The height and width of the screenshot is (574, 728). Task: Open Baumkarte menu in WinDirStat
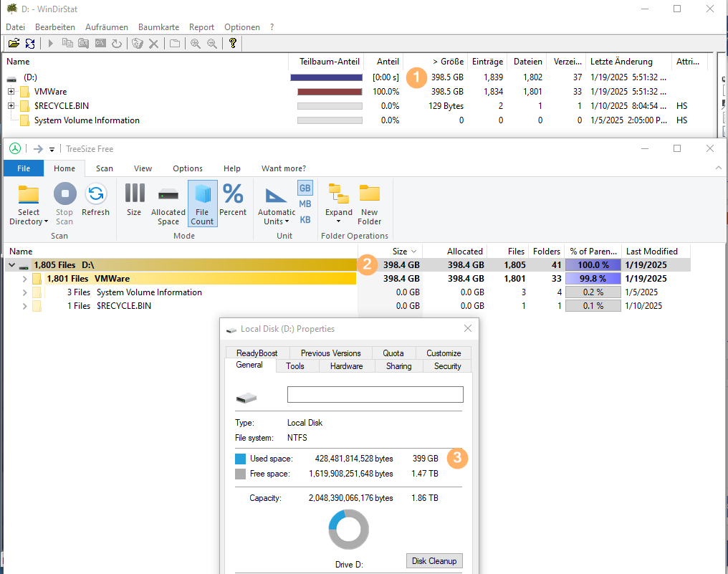tap(158, 27)
